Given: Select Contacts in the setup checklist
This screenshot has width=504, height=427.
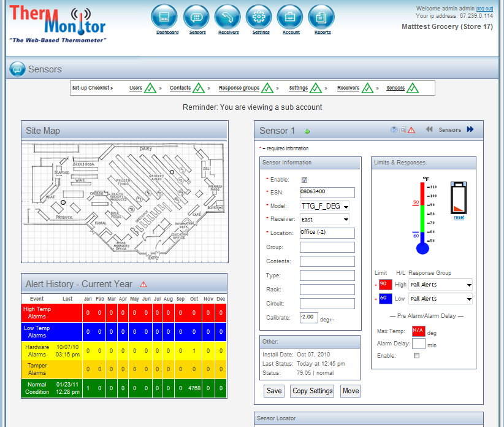Looking at the screenshot, I should pyautogui.click(x=180, y=88).
